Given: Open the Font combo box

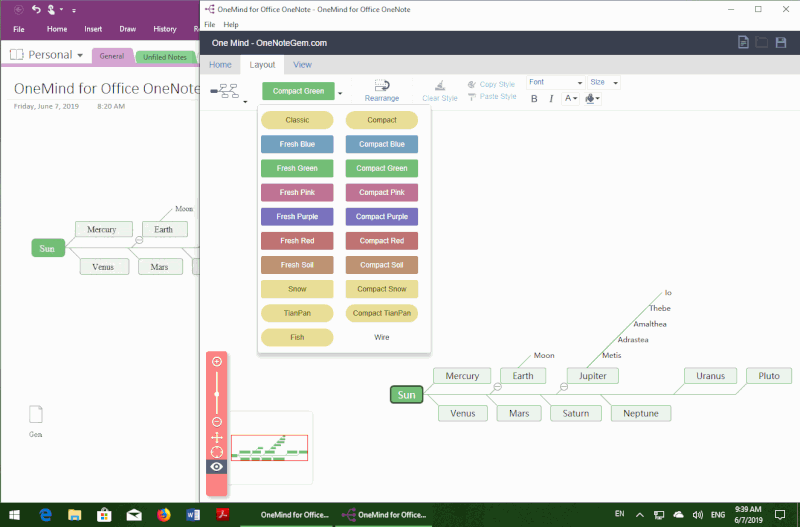Looking at the screenshot, I should point(555,82).
